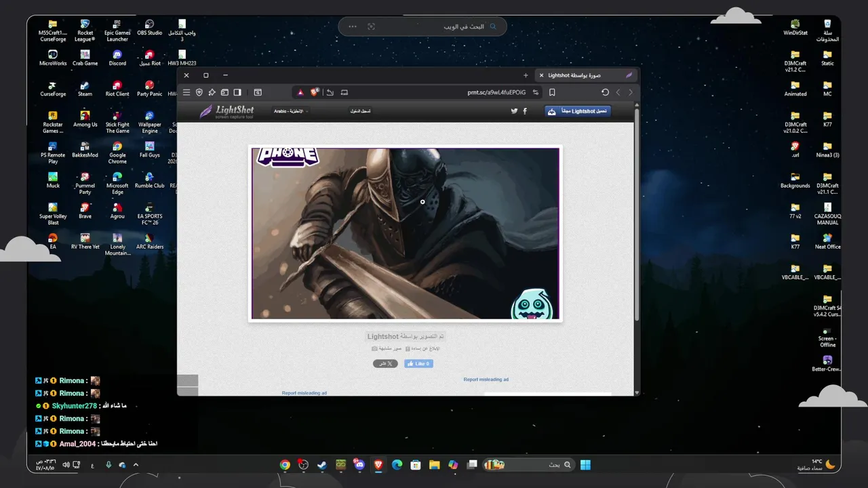Open Brave from the taskbar
Image resolution: width=868 pixels, height=488 pixels.
[378, 465]
